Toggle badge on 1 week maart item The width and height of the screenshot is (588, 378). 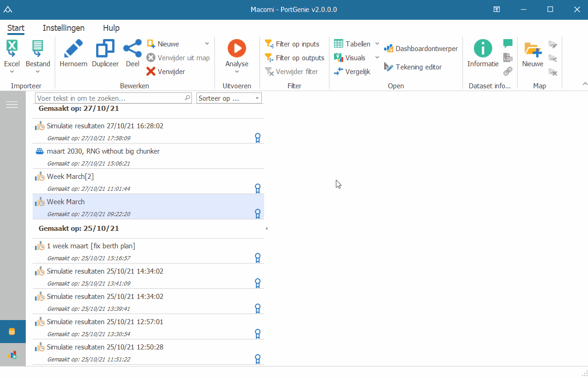click(258, 258)
